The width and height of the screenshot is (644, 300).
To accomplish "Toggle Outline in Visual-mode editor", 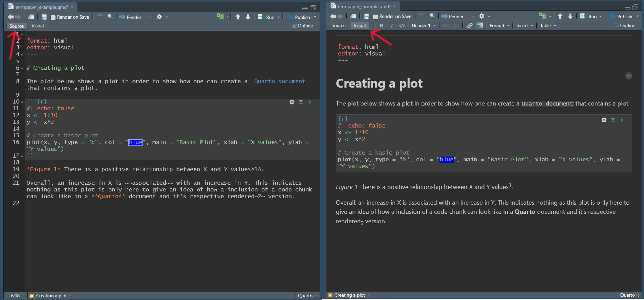I will point(625,25).
